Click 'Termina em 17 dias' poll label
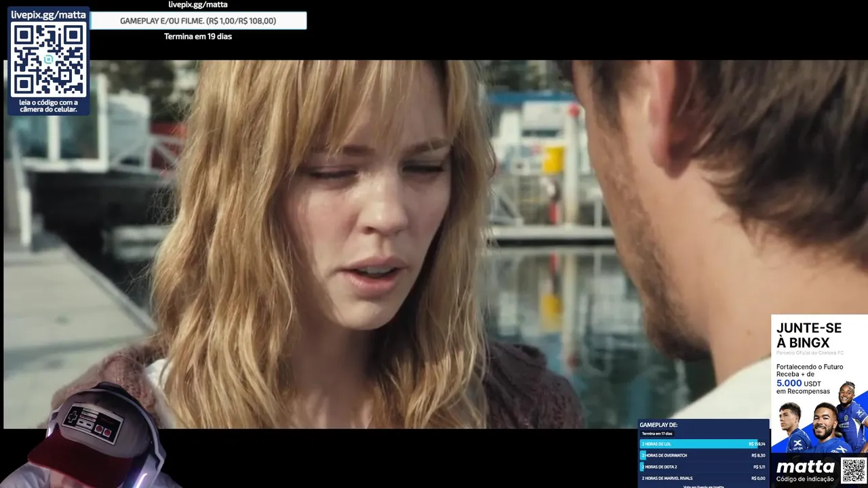The image size is (868, 488). 656,434
